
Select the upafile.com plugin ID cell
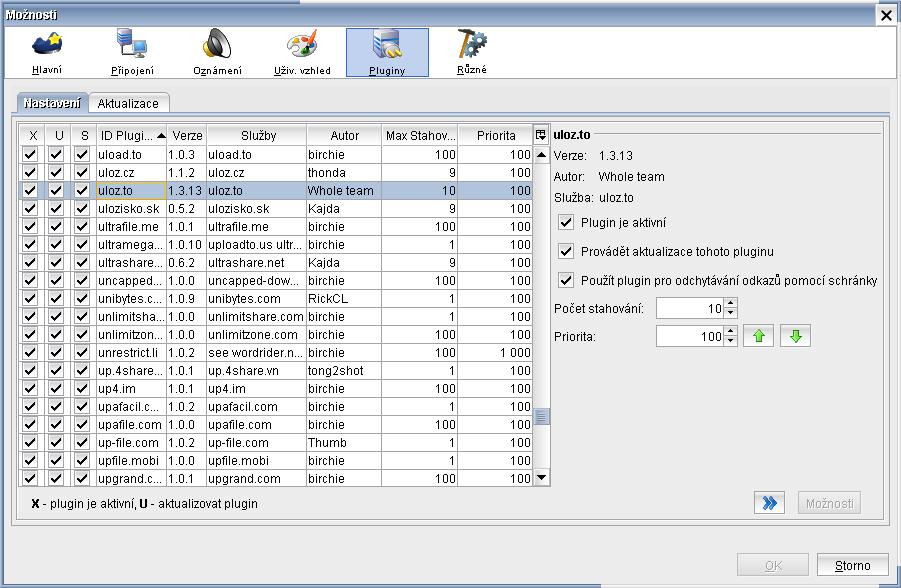(132, 425)
